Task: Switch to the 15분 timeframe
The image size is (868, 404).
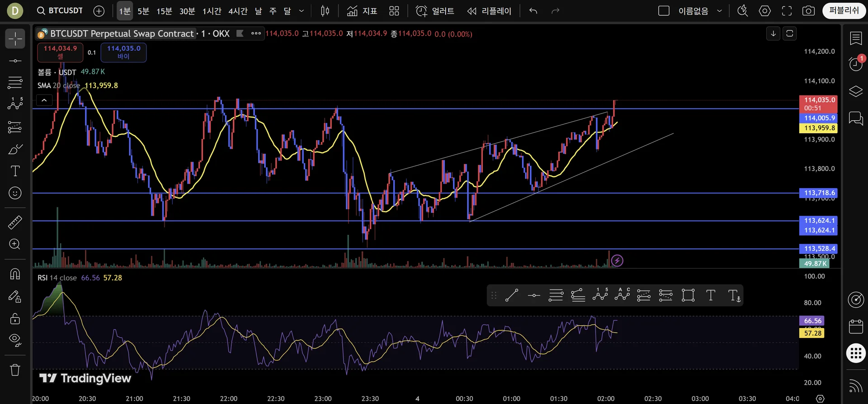Action: 164,11
